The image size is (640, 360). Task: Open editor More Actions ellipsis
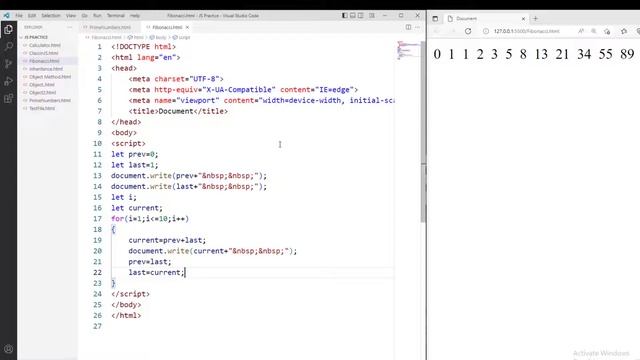click(417, 27)
